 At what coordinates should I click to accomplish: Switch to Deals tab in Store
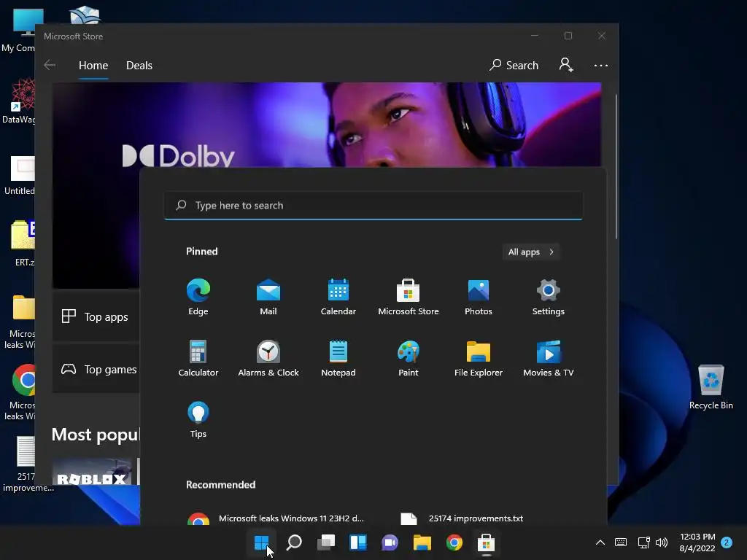point(139,65)
